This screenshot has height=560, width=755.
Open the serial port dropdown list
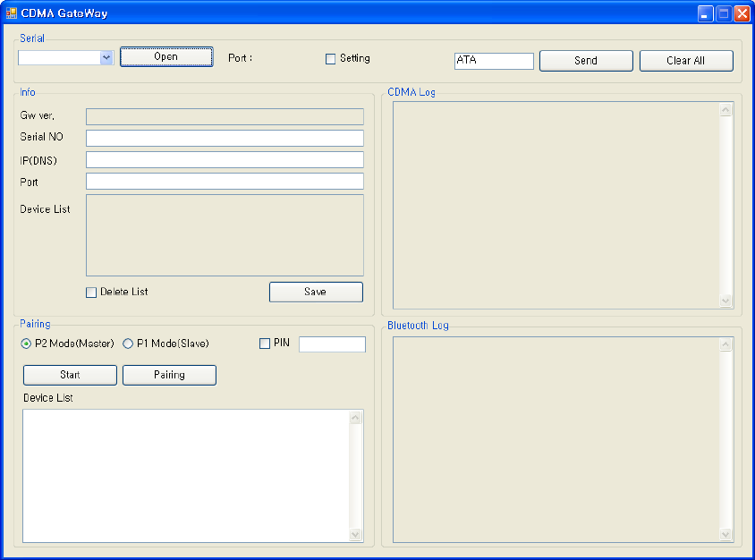click(106, 58)
